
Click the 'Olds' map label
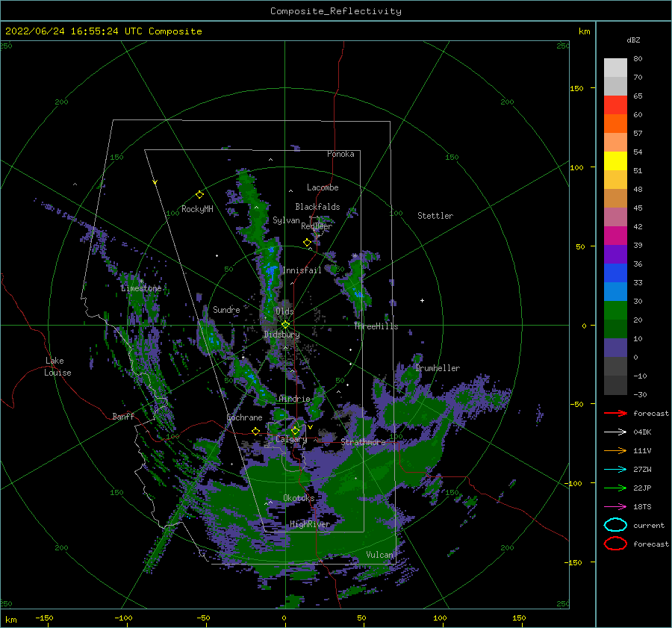click(284, 311)
